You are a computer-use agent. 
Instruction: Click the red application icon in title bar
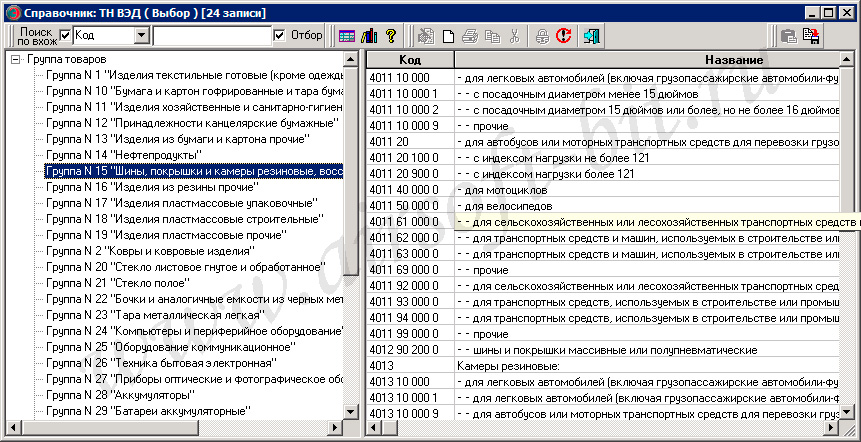[13, 13]
